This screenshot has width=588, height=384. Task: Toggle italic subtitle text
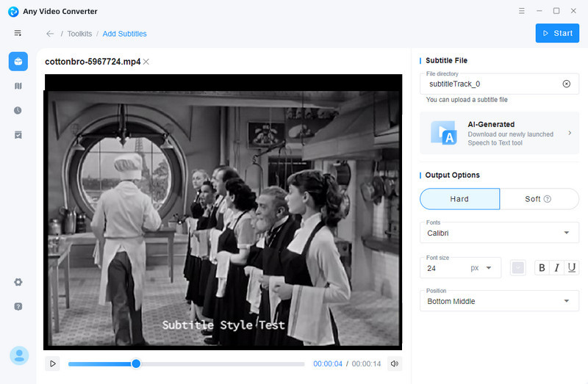(x=556, y=268)
